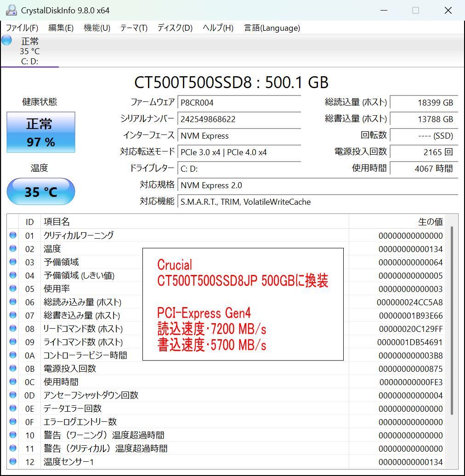The width and height of the screenshot is (465, 476).
Task: Click the standard field NVM Express 2.0
Action: click(x=318, y=185)
